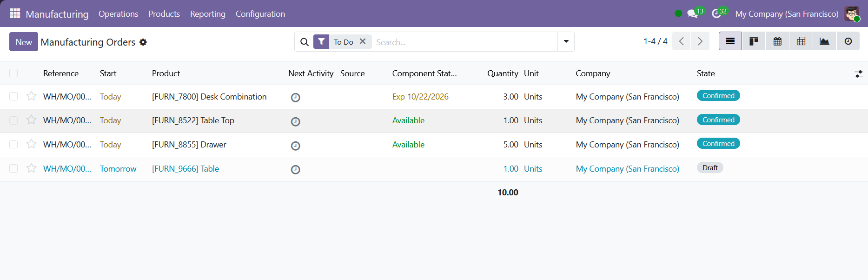This screenshot has width=868, height=280.
Task: Select the Drawer order checkbox
Action: 13,145
